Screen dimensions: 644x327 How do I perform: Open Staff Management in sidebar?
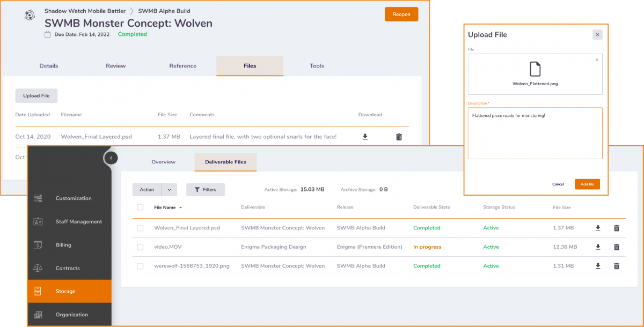point(78,221)
